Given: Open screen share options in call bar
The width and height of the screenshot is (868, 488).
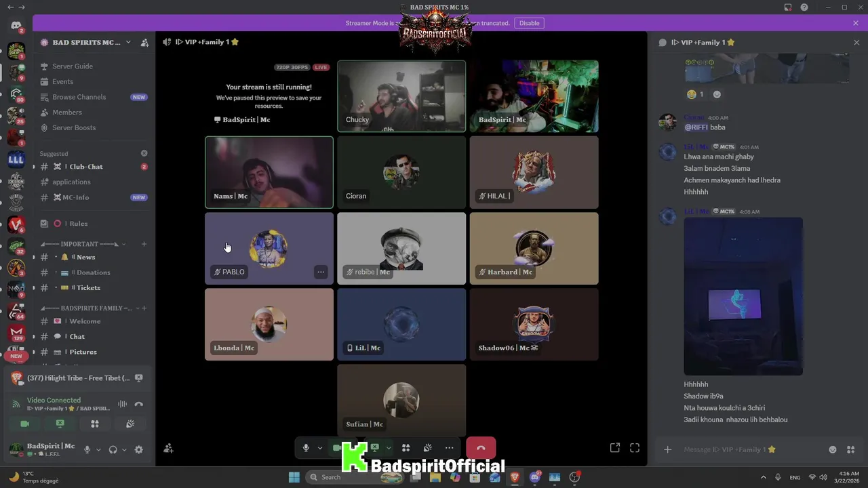Looking at the screenshot, I should pos(389,448).
